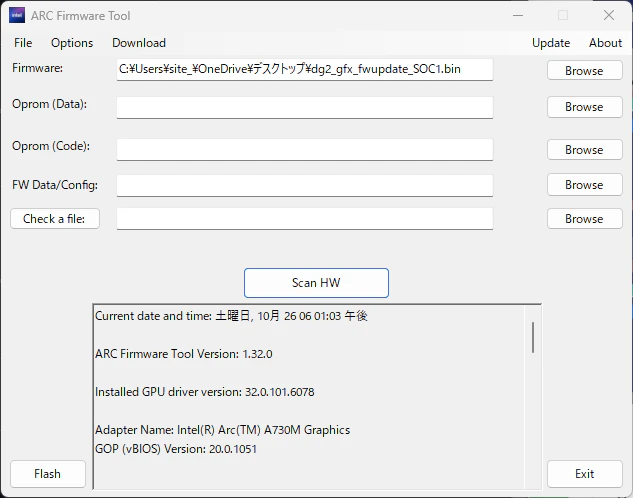The height and width of the screenshot is (498, 633).
Task: Close the ARC Firmware Tool window
Action: (x=609, y=15)
